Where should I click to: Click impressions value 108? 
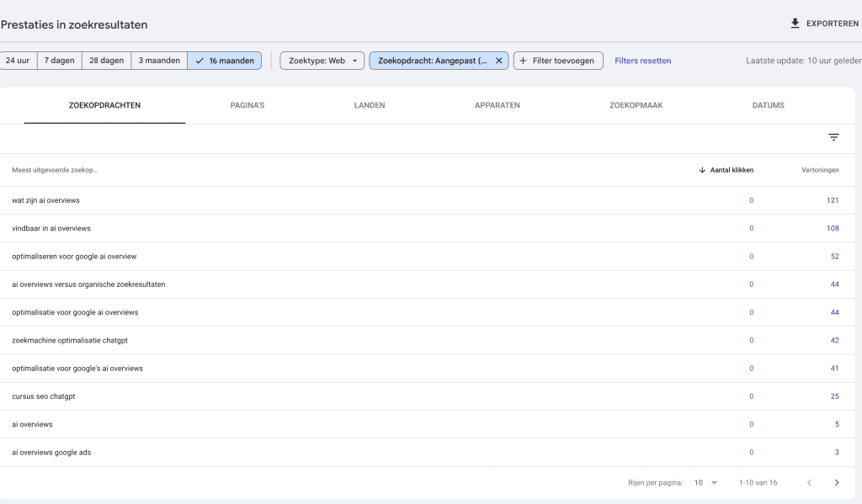pos(833,229)
